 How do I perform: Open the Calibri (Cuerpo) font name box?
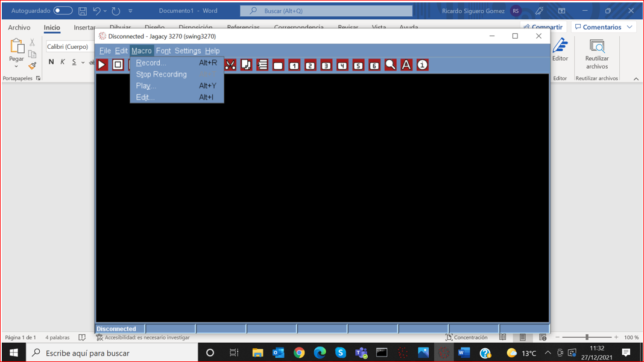click(69, 47)
